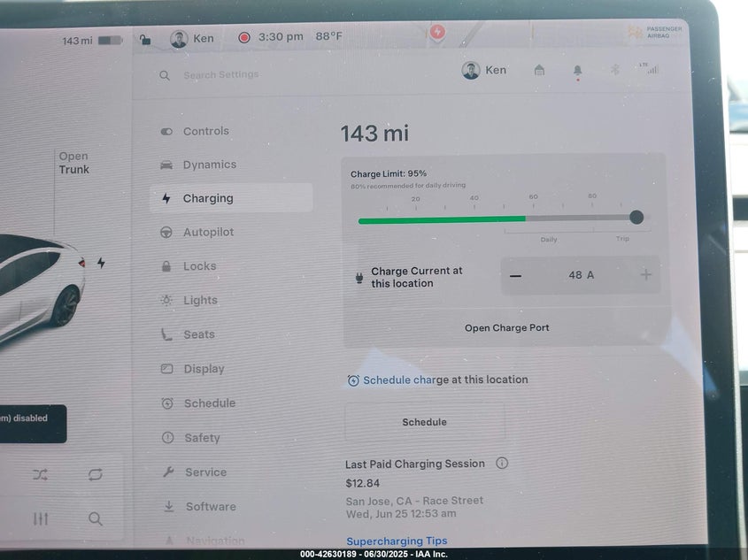Tap the HomeLink garage icon
This screenshot has width=748, height=560.
539,71
